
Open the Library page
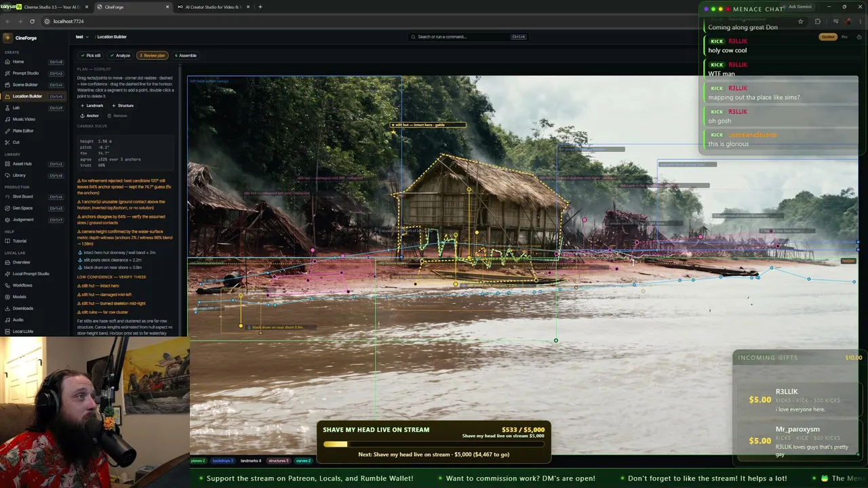pos(19,176)
